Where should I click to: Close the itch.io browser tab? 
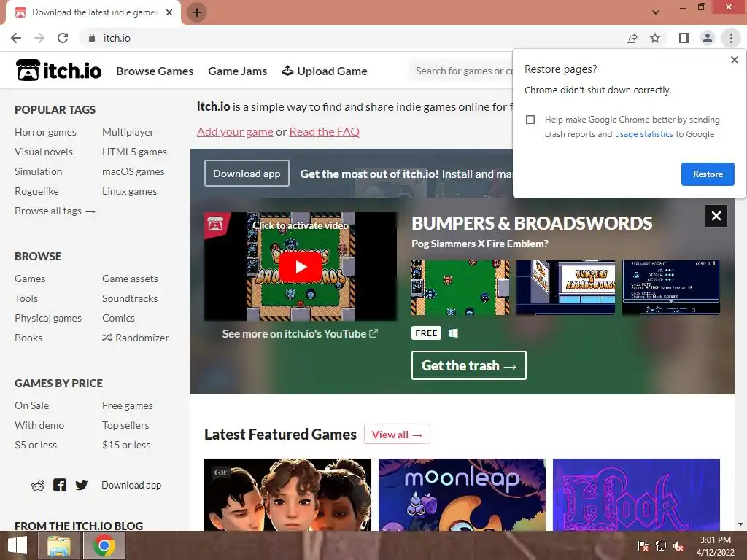tap(169, 12)
